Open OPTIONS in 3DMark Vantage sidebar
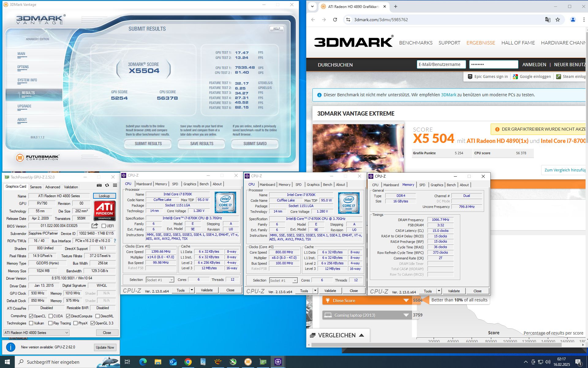The image size is (588, 368). point(23,67)
